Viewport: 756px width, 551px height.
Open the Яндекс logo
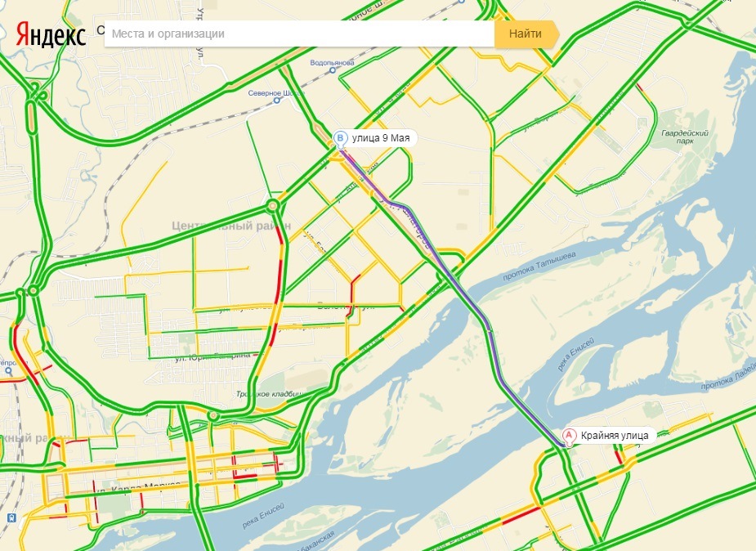pos(51,34)
